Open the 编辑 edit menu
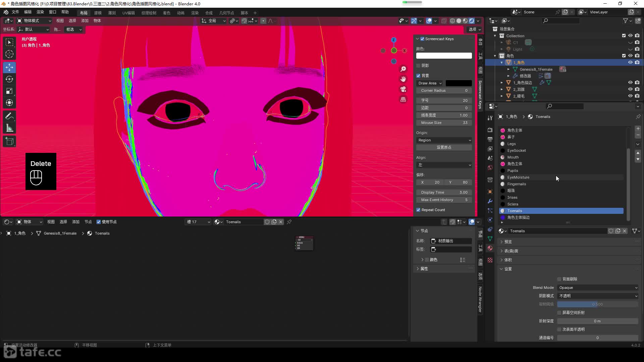Viewport: 644px width, 362px height. [x=28, y=12]
